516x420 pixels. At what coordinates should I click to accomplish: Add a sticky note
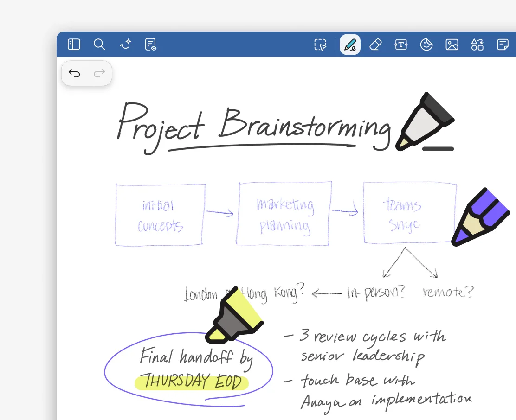(x=503, y=45)
